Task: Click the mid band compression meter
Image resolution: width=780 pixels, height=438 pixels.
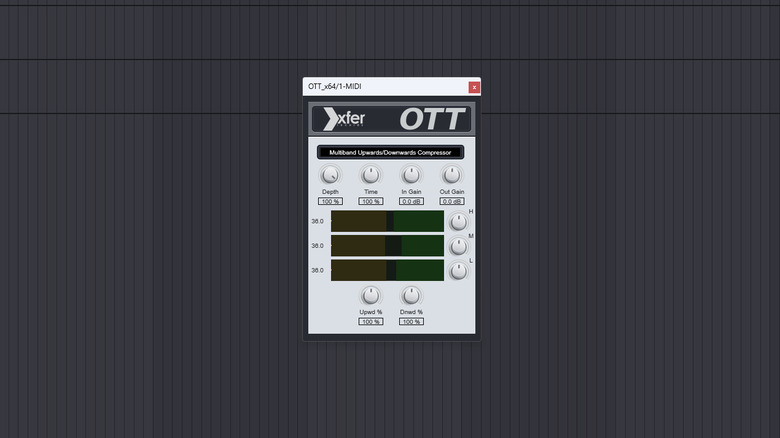Action: click(x=388, y=246)
